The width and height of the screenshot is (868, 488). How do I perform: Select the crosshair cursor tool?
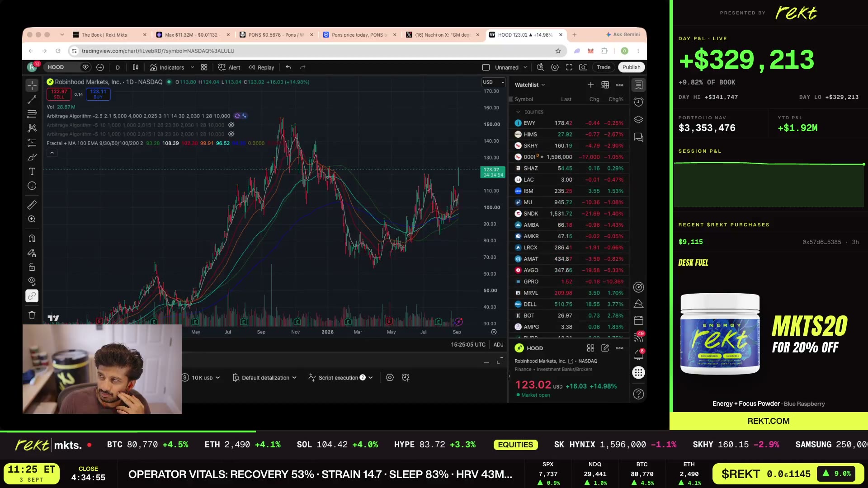click(x=32, y=85)
